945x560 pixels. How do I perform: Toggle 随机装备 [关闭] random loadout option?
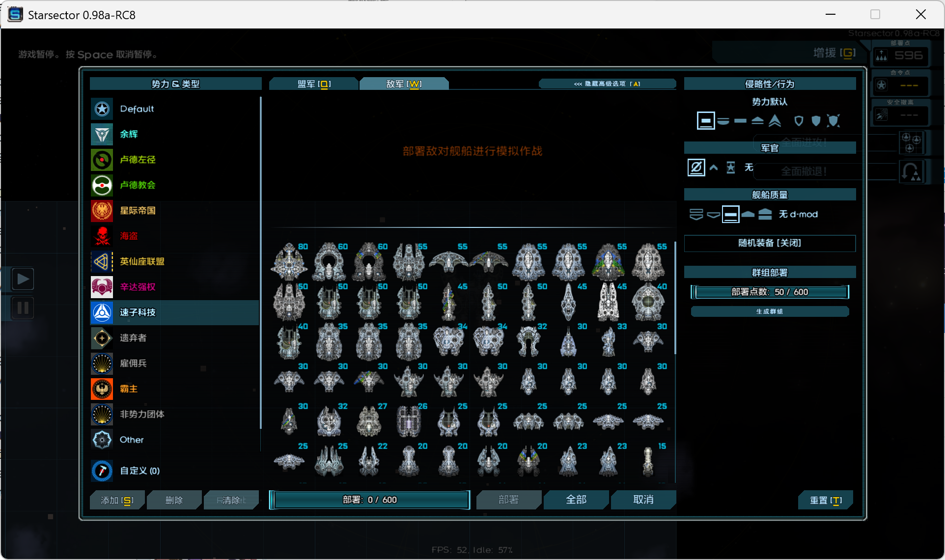(x=770, y=243)
